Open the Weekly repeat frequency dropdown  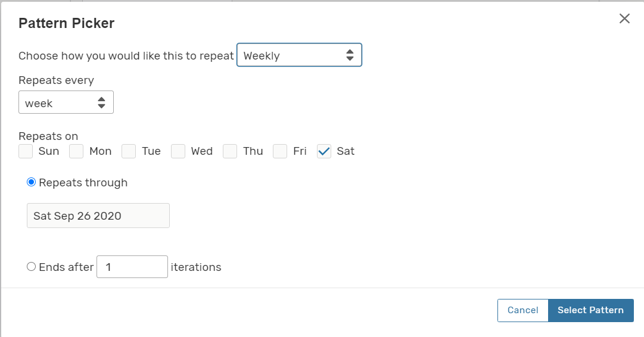(x=299, y=55)
